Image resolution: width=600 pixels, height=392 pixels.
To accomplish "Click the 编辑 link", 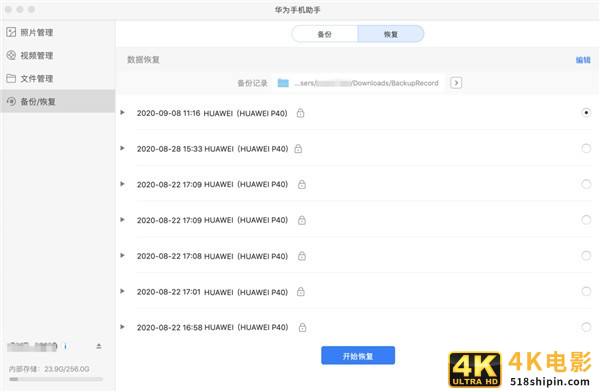I will click(x=583, y=60).
